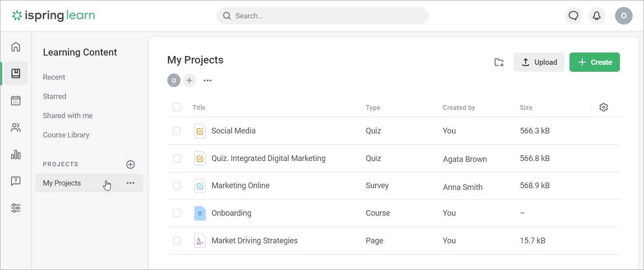Open the three-dot menu beside My Projects in sidebar
The width and height of the screenshot is (644, 270).
point(131,183)
